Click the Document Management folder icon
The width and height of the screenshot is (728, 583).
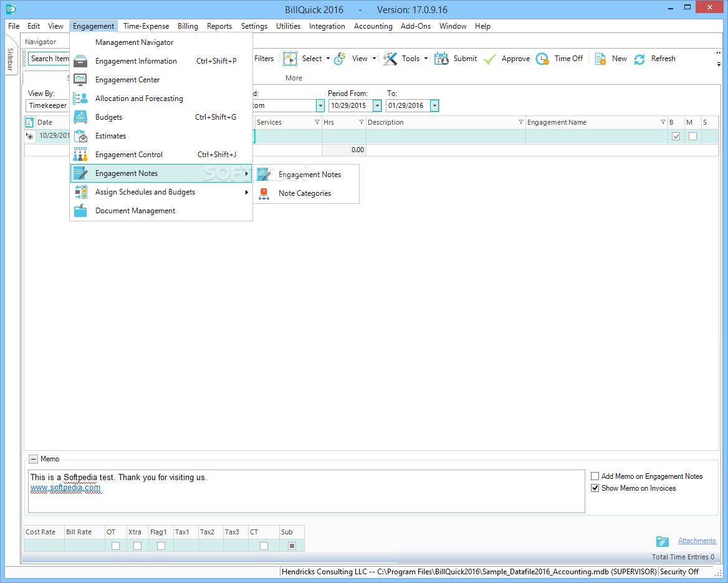(80, 210)
